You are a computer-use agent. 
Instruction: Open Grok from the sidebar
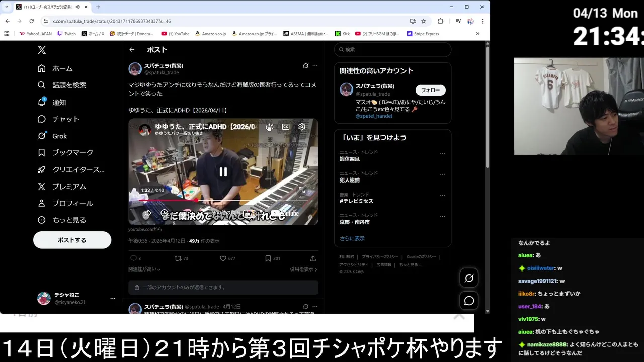[x=52, y=136]
